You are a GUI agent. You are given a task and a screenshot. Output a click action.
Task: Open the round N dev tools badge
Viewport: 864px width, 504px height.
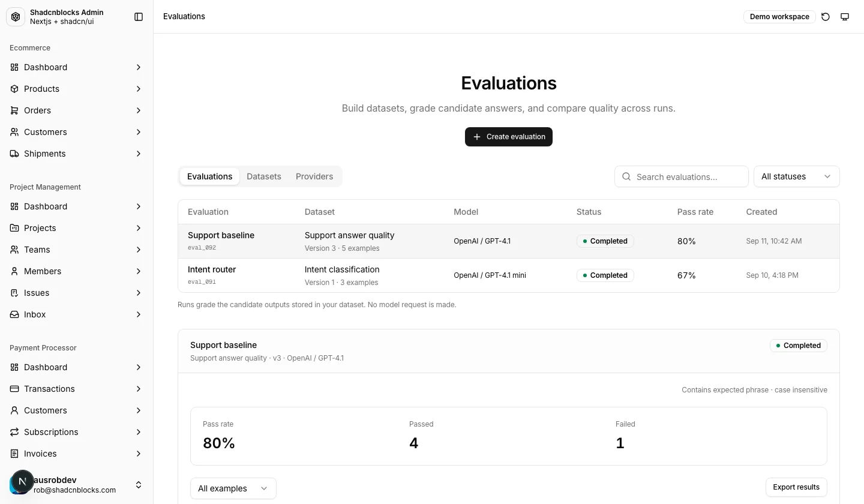pyautogui.click(x=23, y=481)
